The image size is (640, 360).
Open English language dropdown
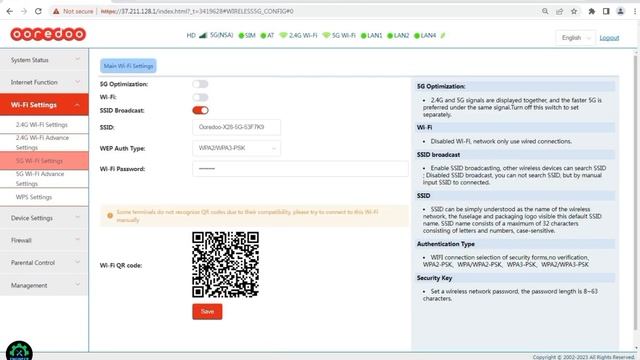(576, 38)
